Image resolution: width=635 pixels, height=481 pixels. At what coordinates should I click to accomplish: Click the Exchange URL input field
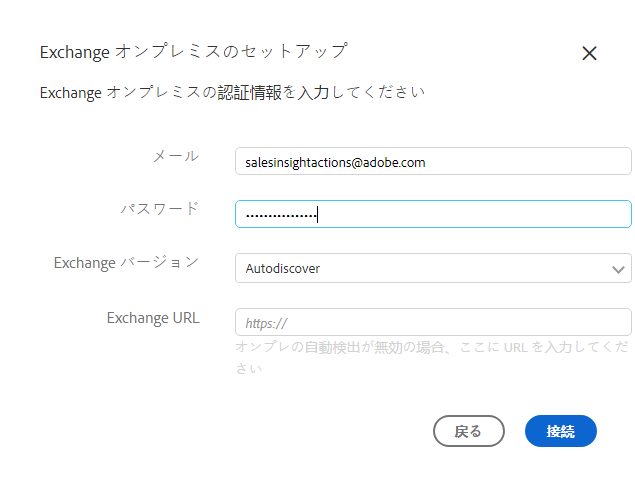tap(432, 322)
